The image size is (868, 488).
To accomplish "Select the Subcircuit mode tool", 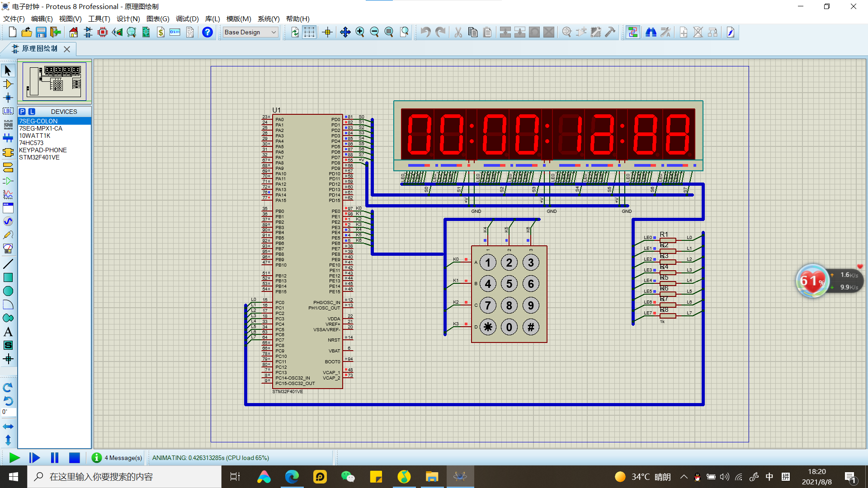I will click(8, 152).
